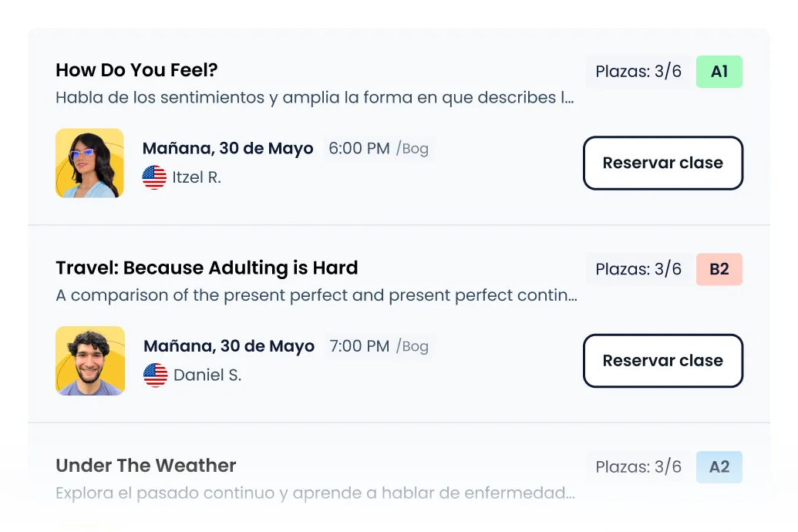This screenshot has height=532, width=798.
Task: Open Daniel S.'s teacher profile photo
Action: click(x=90, y=361)
